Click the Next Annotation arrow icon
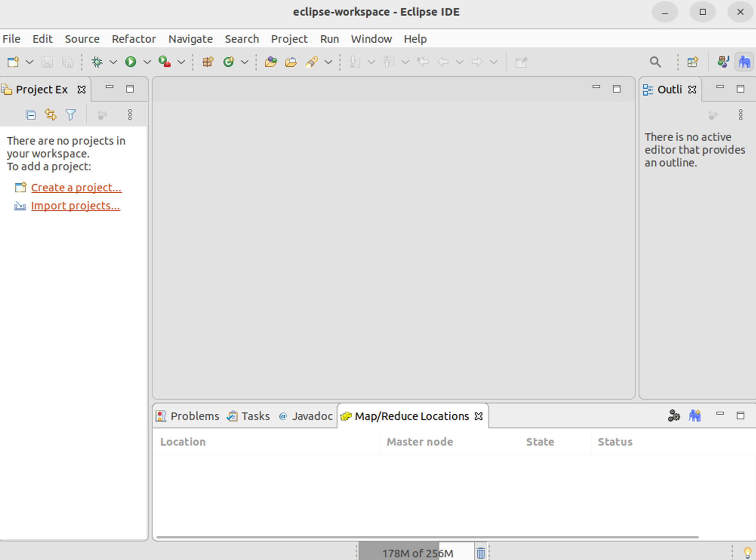The image size is (756, 560). 355,62
